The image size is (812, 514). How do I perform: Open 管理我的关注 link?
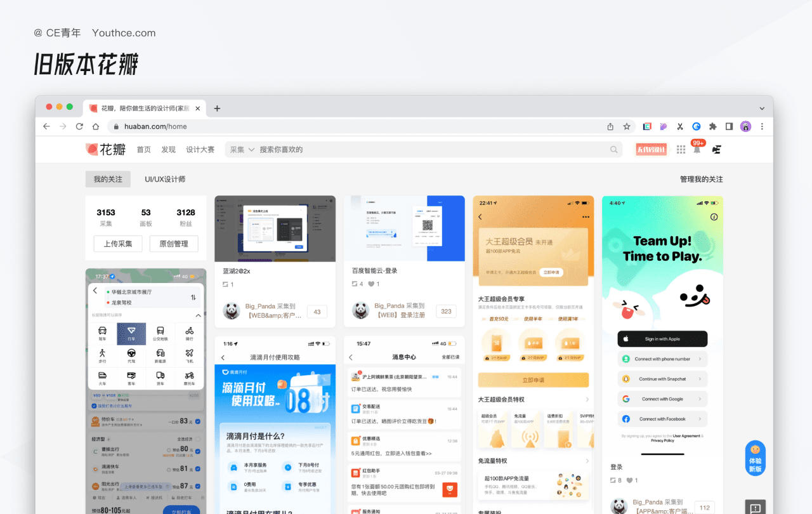click(701, 179)
